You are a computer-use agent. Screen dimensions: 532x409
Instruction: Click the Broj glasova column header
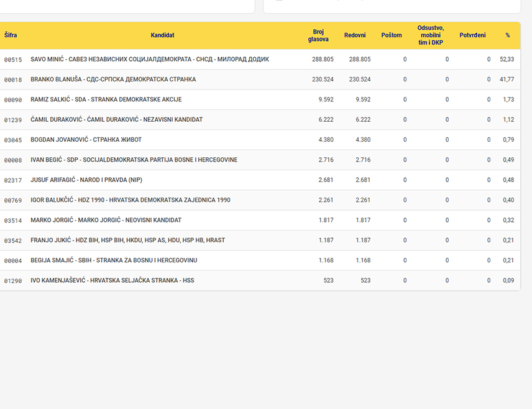pos(318,35)
